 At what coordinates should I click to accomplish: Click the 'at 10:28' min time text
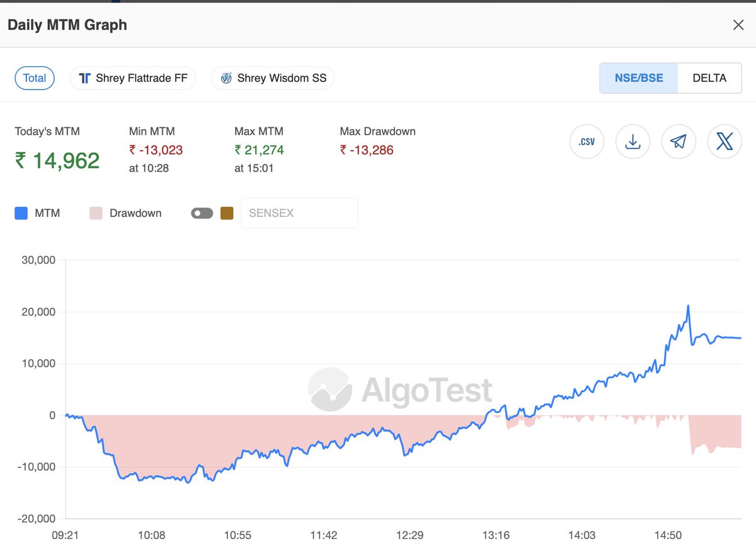(149, 168)
